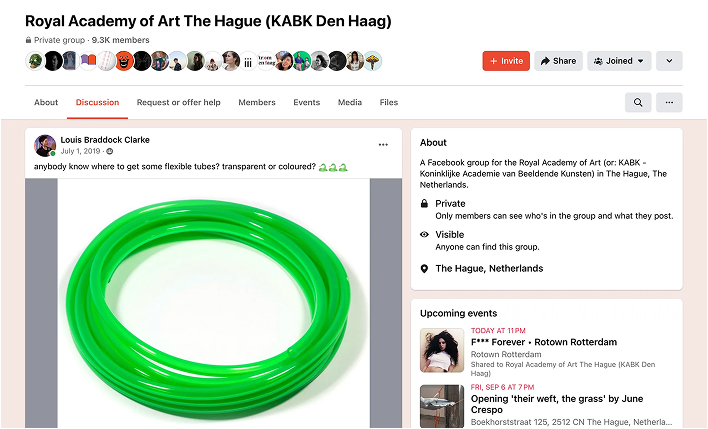Open the post options three-dot menu
The height and width of the screenshot is (429, 708).
tap(383, 145)
